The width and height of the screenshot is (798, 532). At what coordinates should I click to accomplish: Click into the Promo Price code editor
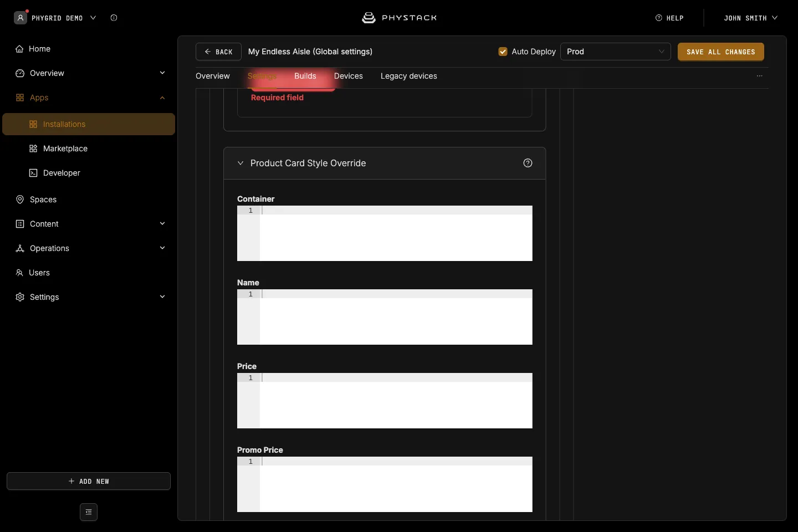tap(385, 484)
